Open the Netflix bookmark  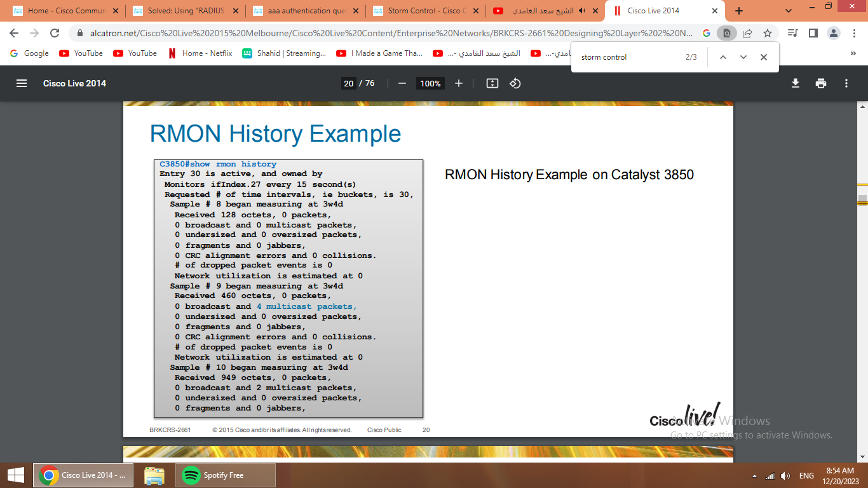point(200,53)
